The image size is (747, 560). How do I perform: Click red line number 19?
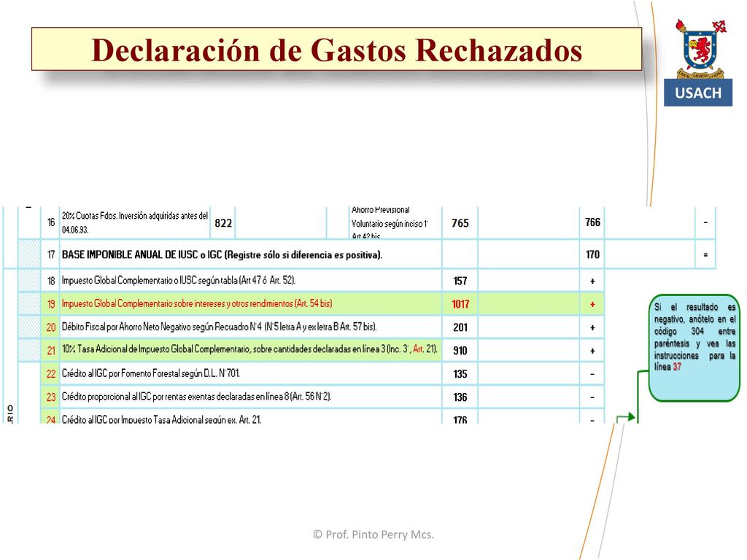click(x=51, y=304)
